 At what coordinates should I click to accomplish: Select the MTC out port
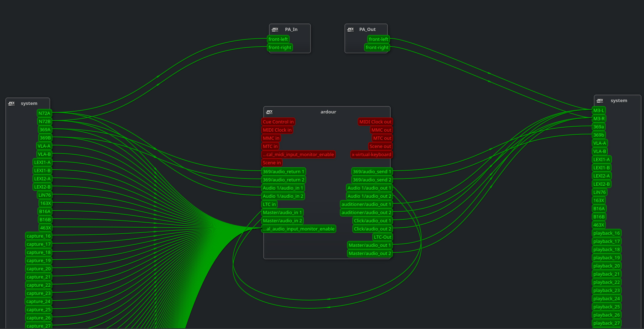tap(382, 138)
